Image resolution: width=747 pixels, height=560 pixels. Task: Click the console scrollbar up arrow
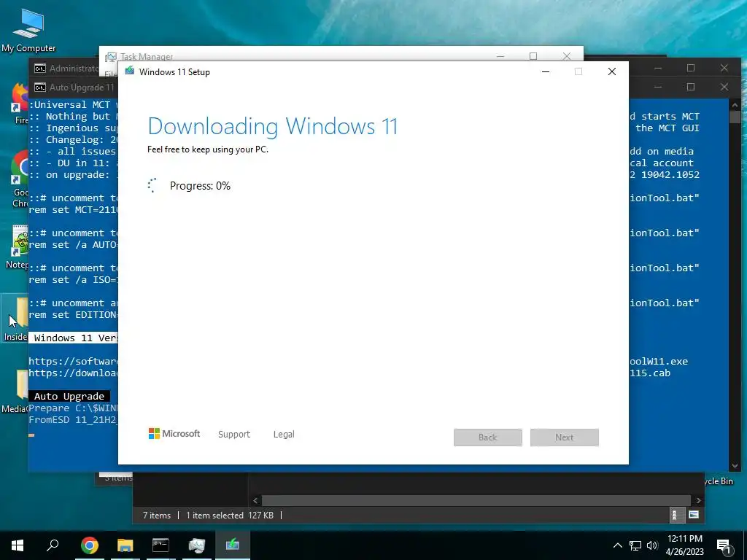click(x=735, y=105)
